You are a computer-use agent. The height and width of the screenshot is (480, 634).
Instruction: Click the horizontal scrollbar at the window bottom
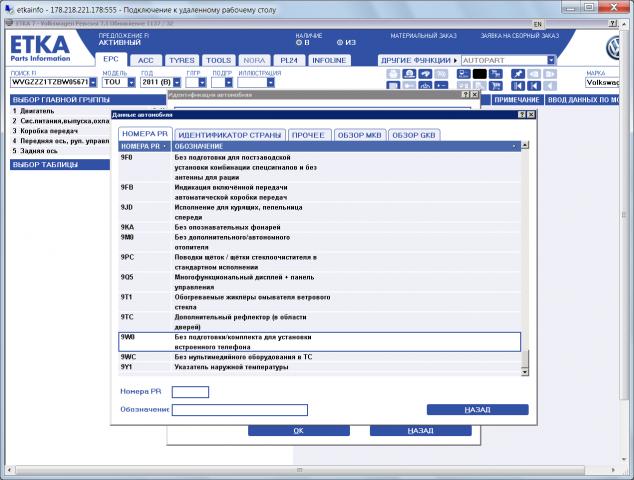coord(299,470)
